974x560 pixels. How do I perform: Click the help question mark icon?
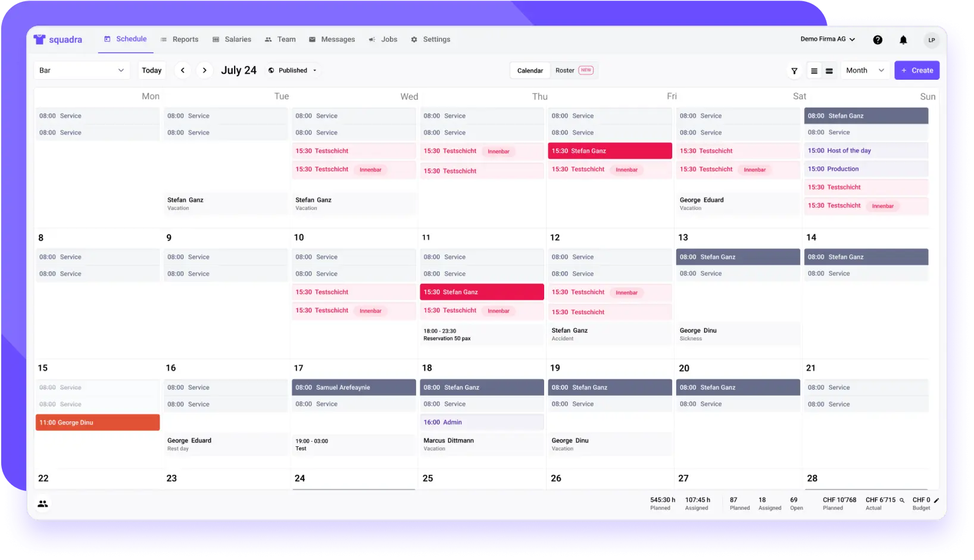878,40
